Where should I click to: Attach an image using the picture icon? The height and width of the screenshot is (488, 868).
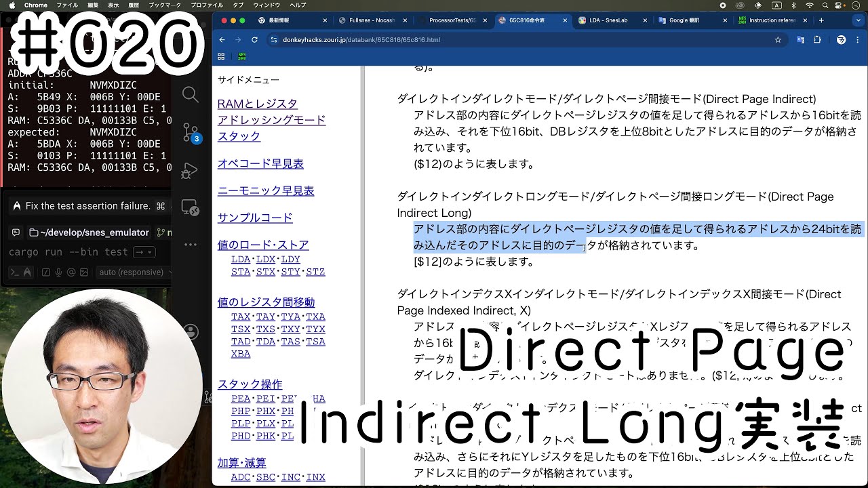tap(83, 272)
